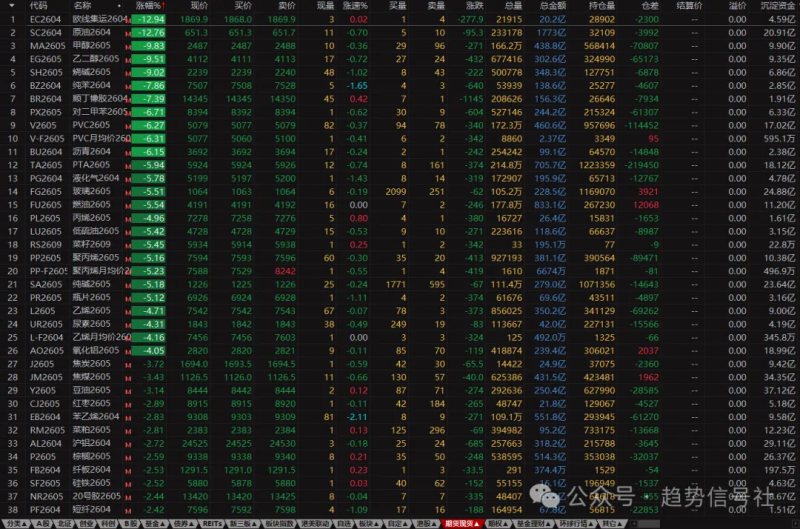Click the M marker beside 燃油2605
Image resolution: width=800 pixels, height=529 pixels.
point(128,204)
